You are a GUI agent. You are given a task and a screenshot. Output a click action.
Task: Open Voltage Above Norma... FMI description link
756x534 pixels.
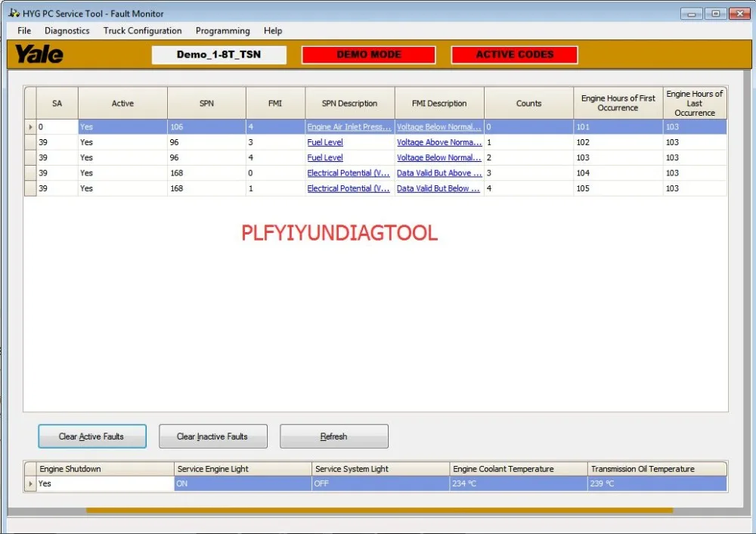(438, 142)
